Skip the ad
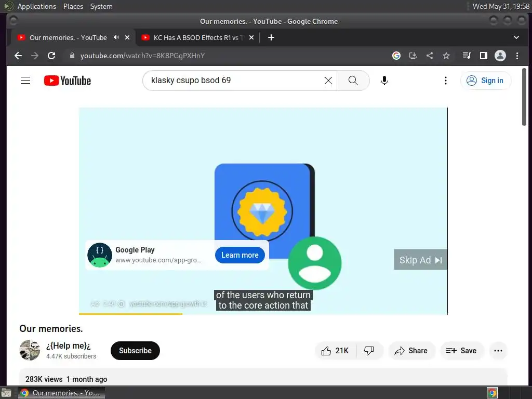Viewport: 532px width, 399px height. 420,260
